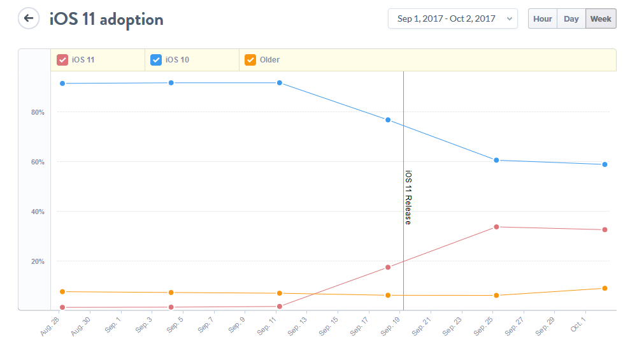Click the Older data point at Sep. 11
The height and width of the screenshot is (355, 644).
(x=280, y=293)
